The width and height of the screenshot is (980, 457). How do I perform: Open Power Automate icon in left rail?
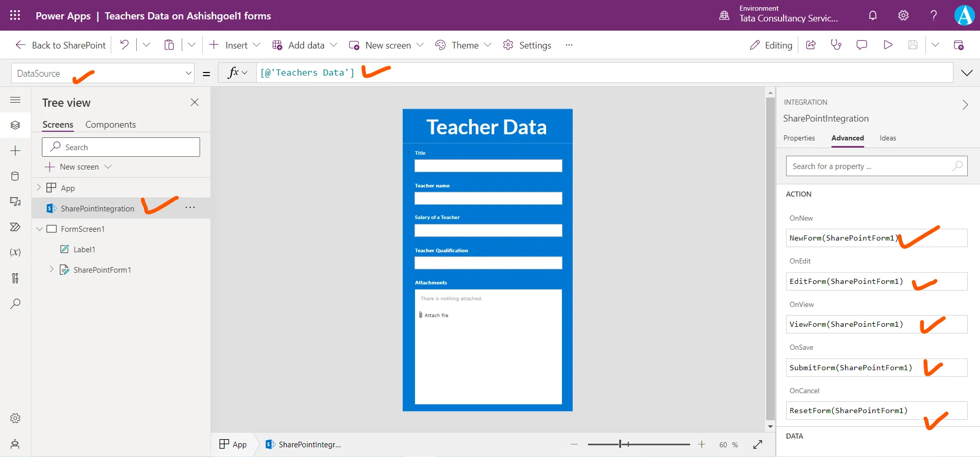[x=15, y=227]
